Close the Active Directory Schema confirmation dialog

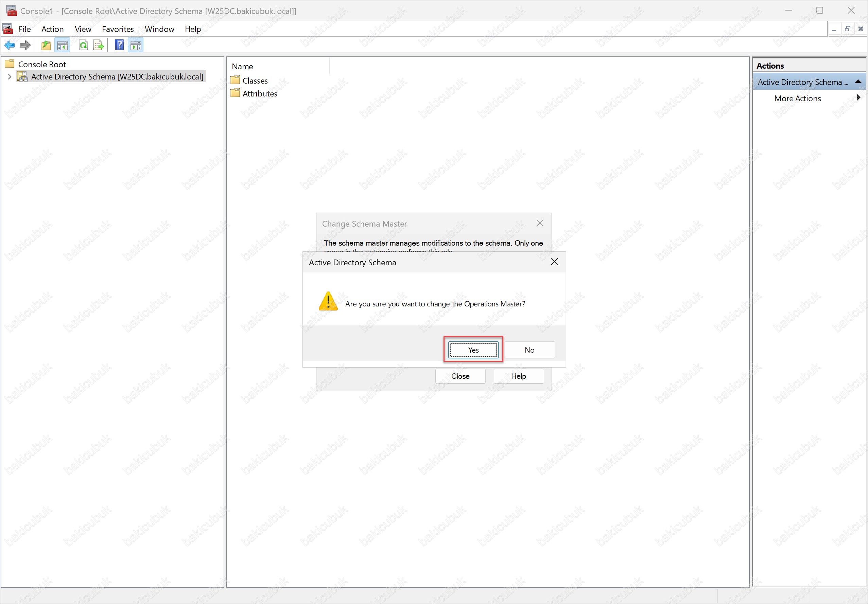[x=554, y=262]
